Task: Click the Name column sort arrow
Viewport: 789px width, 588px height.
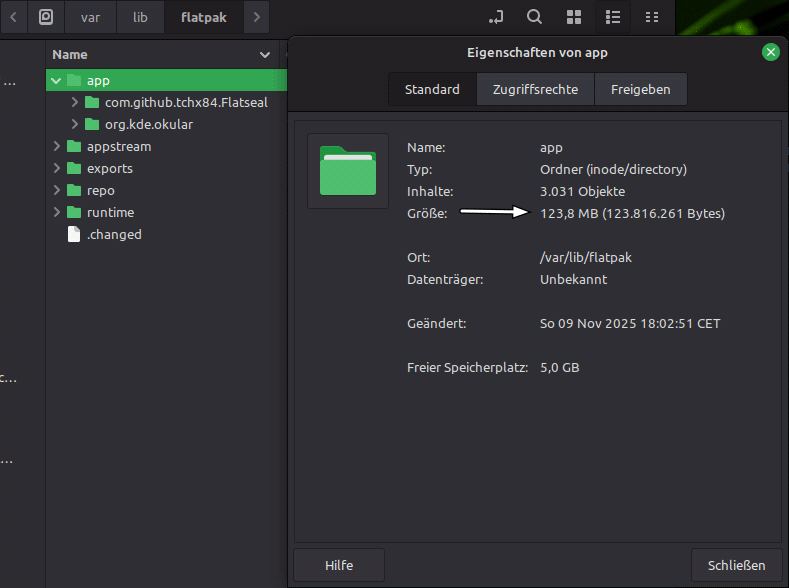Action: click(x=265, y=55)
